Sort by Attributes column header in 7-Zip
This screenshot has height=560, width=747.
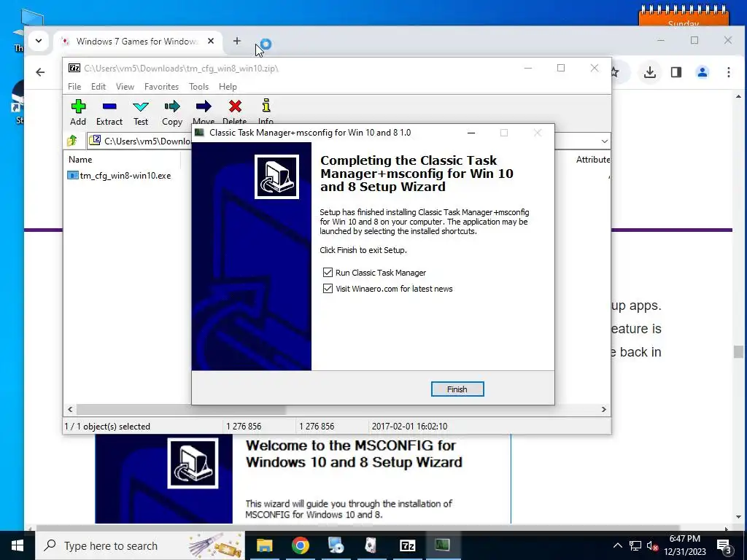click(x=592, y=160)
